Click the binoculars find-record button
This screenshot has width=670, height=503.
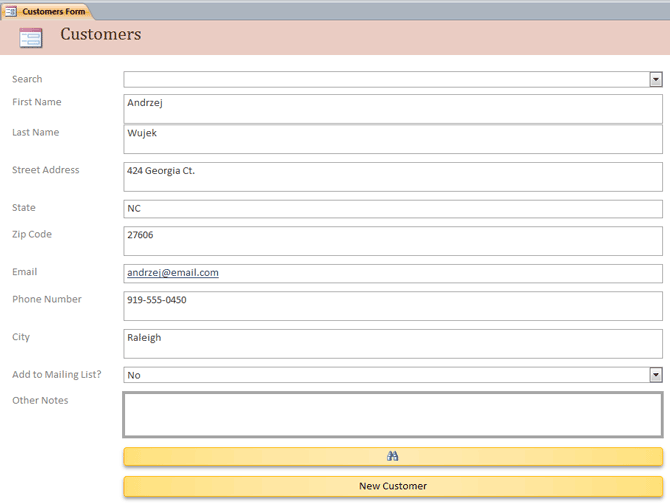click(393, 456)
